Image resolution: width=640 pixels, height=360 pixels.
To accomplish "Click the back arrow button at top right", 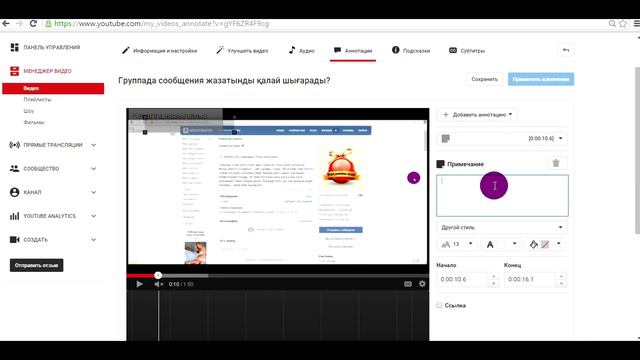I will pos(566,50).
